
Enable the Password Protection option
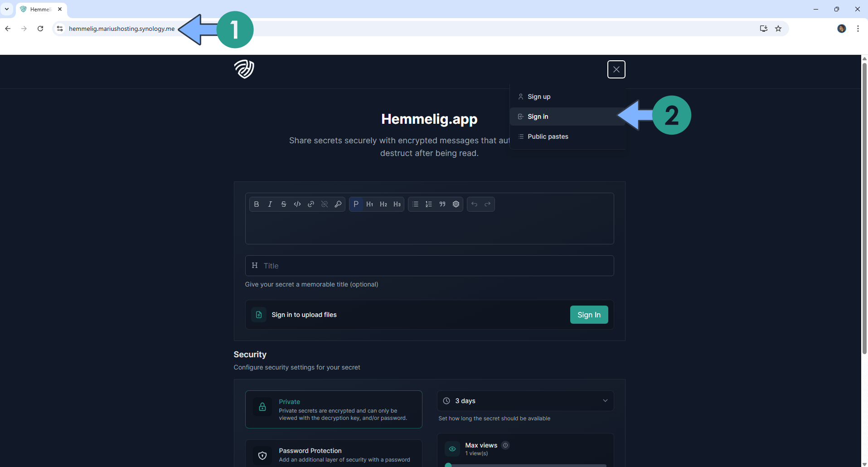click(x=334, y=453)
